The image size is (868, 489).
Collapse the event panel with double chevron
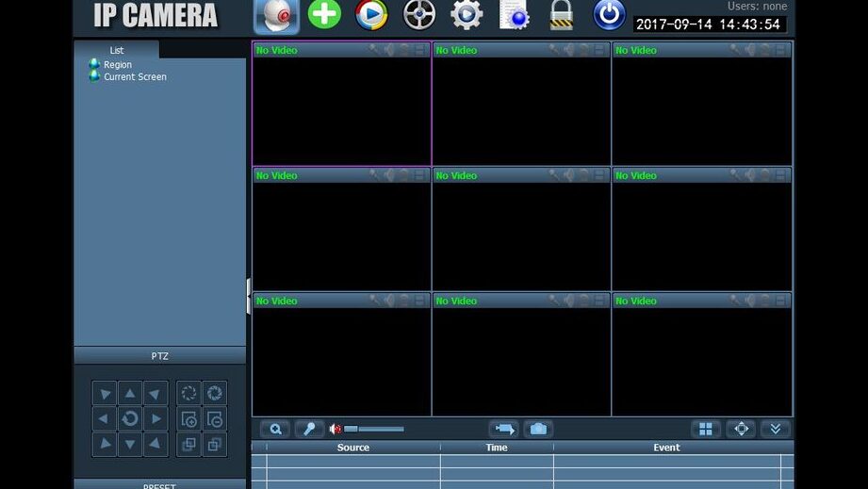click(x=775, y=430)
